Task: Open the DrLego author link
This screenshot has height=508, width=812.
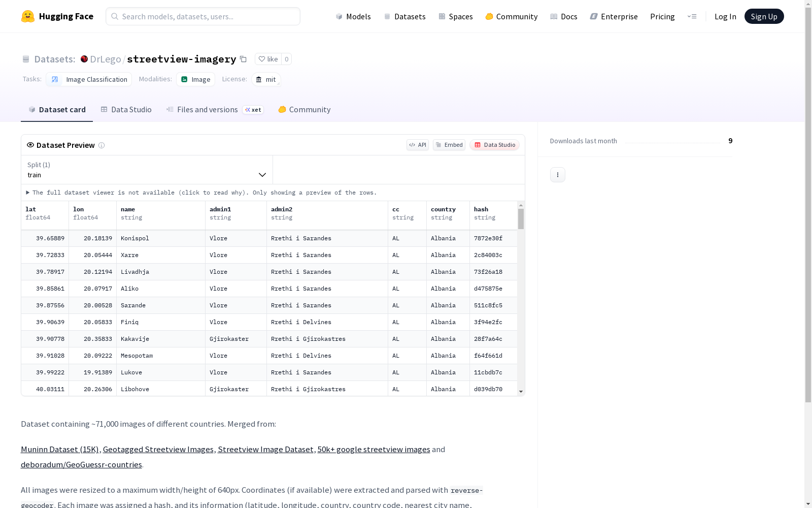Action: tap(106, 59)
